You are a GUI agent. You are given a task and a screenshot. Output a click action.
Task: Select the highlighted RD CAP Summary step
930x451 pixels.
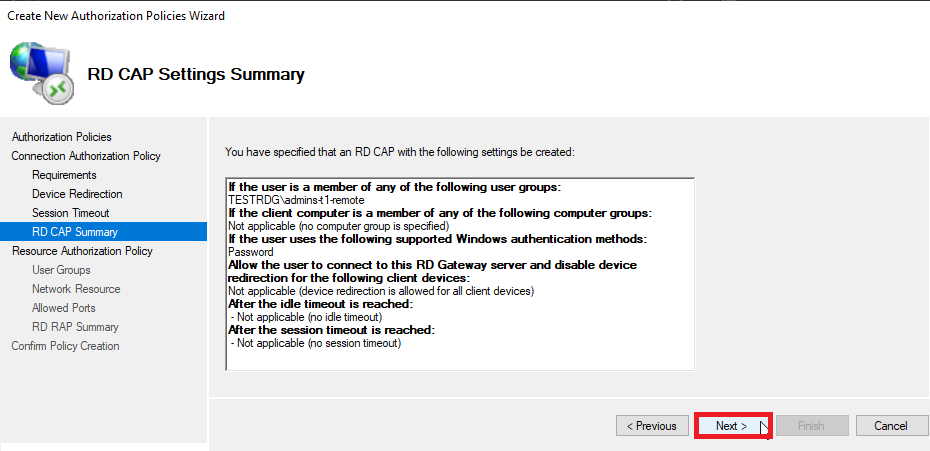tap(104, 231)
